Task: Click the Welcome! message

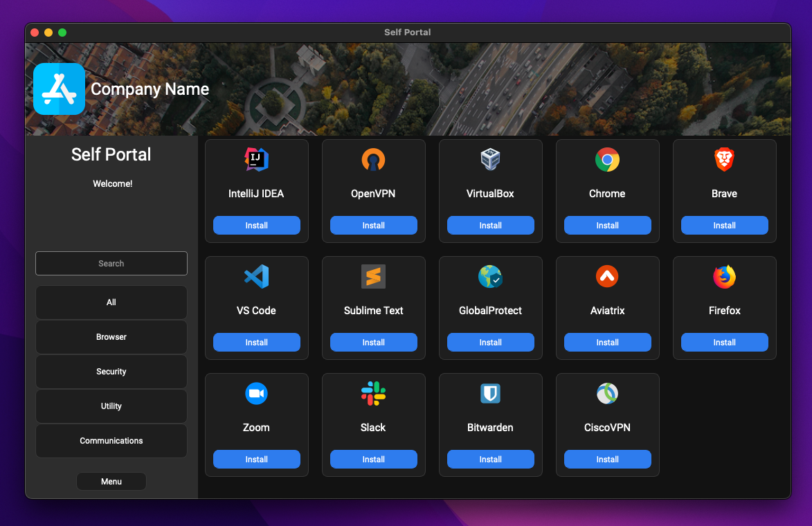Action: point(112,184)
